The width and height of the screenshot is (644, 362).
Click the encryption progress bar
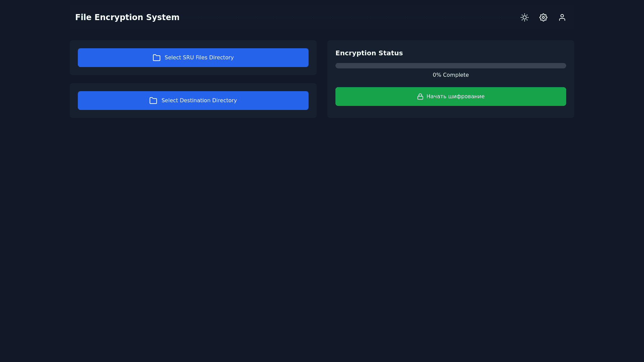click(450, 66)
